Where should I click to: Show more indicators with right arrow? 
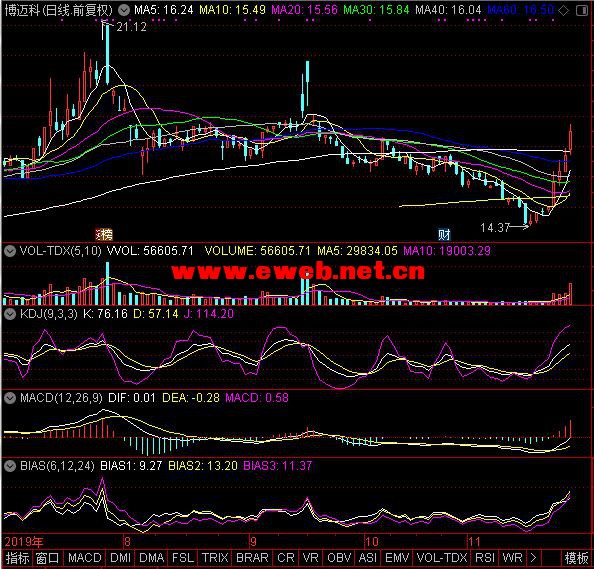tap(533, 558)
